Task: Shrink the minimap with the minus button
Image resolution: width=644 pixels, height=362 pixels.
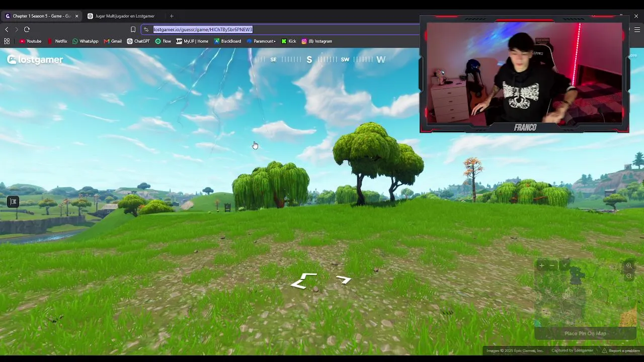Action: pyautogui.click(x=552, y=265)
